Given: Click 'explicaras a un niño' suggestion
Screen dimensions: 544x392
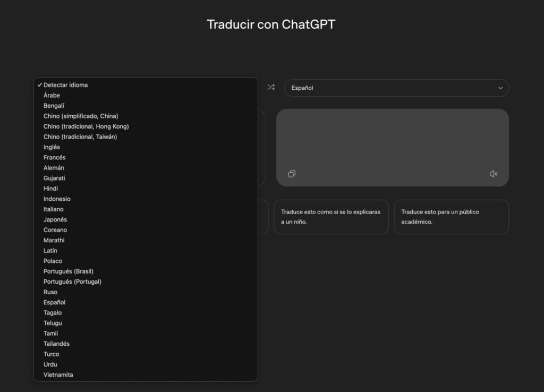Looking at the screenshot, I should pos(331,217).
